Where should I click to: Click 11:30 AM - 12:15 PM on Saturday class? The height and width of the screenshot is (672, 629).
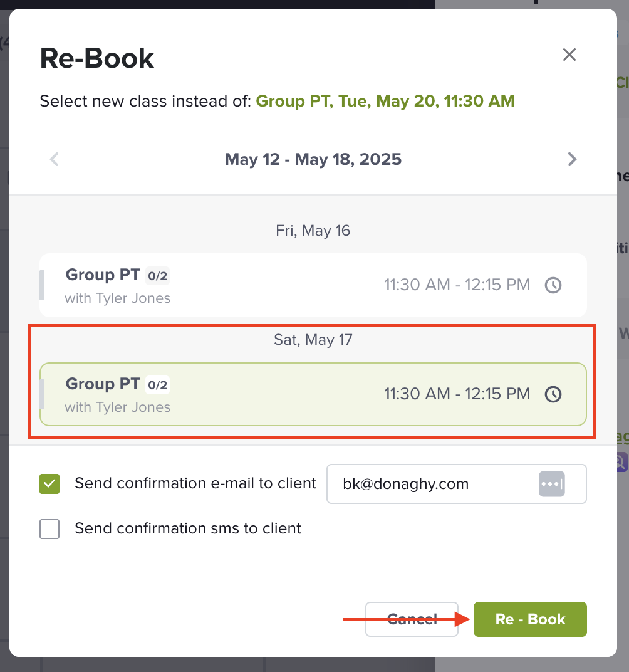click(x=457, y=394)
